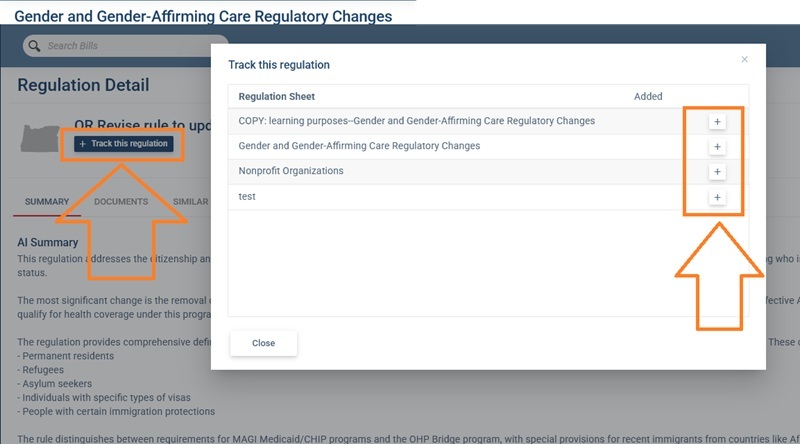Click the Regulation Sheet column header
The height and width of the screenshot is (444, 800).
276,97
